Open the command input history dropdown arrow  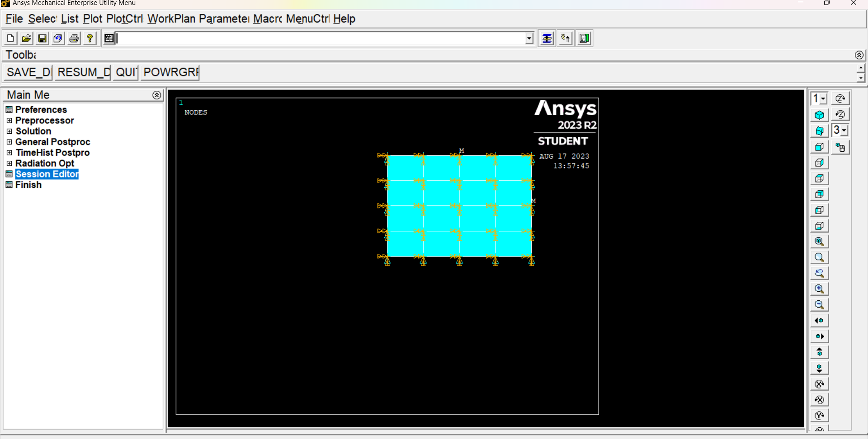point(529,38)
